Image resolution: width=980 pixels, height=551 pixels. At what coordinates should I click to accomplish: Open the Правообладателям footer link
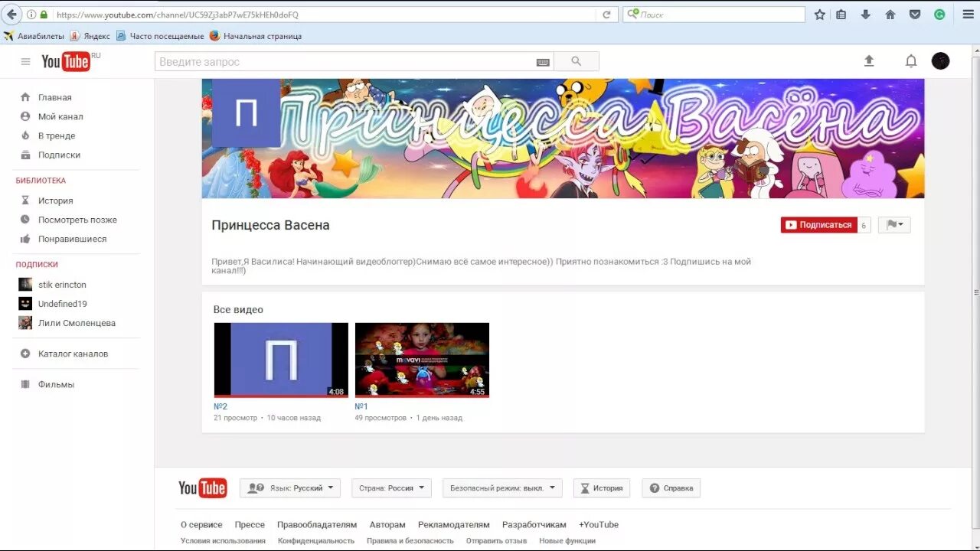click(x=317, y=525)
